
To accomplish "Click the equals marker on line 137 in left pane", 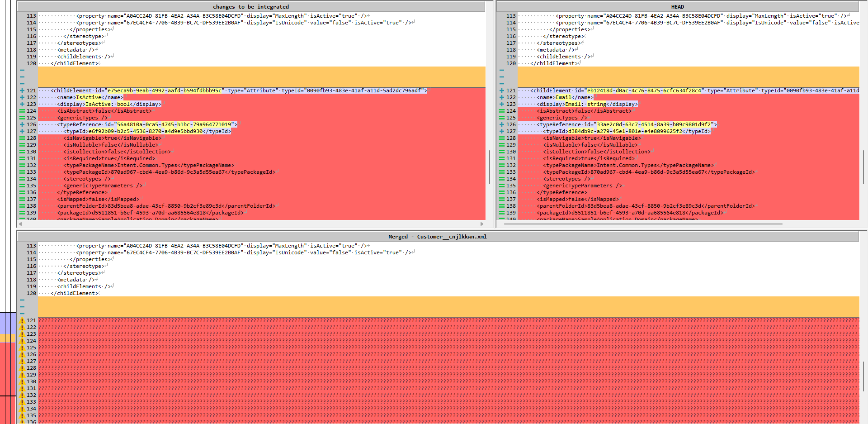I will [x=22, y=199].
